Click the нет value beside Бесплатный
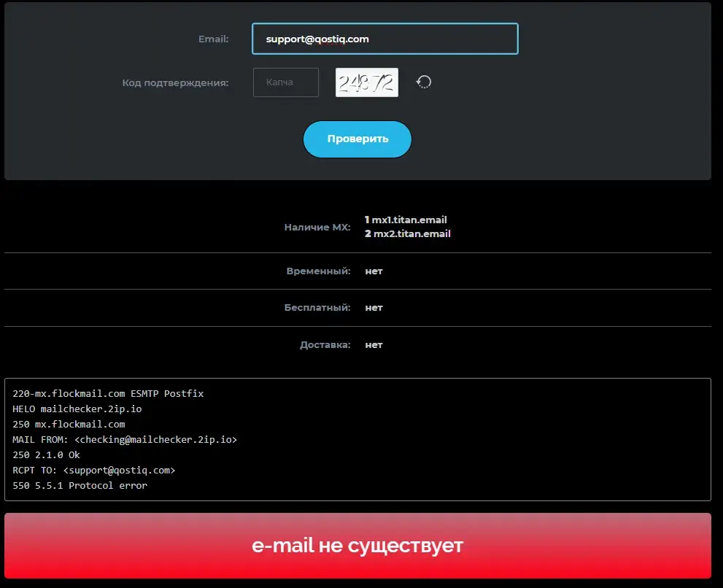 coord(374,308)
